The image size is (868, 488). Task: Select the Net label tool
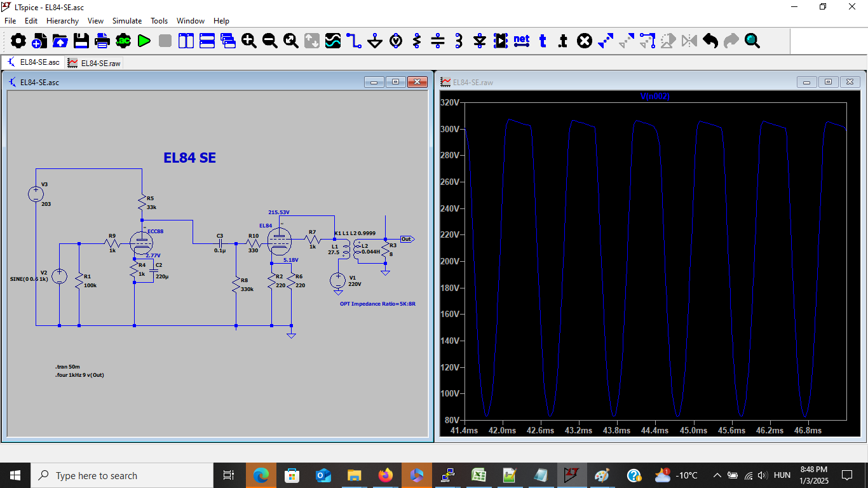[x=522, y=40]
